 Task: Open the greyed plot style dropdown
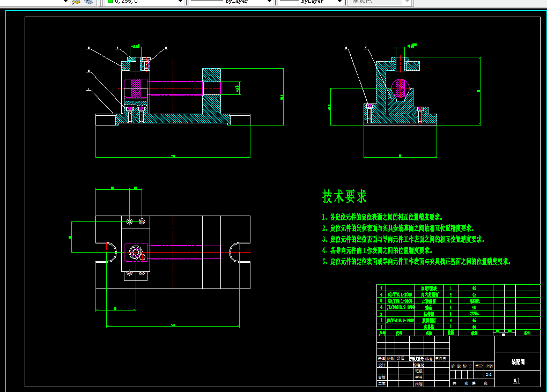click(x=380, y=2)
